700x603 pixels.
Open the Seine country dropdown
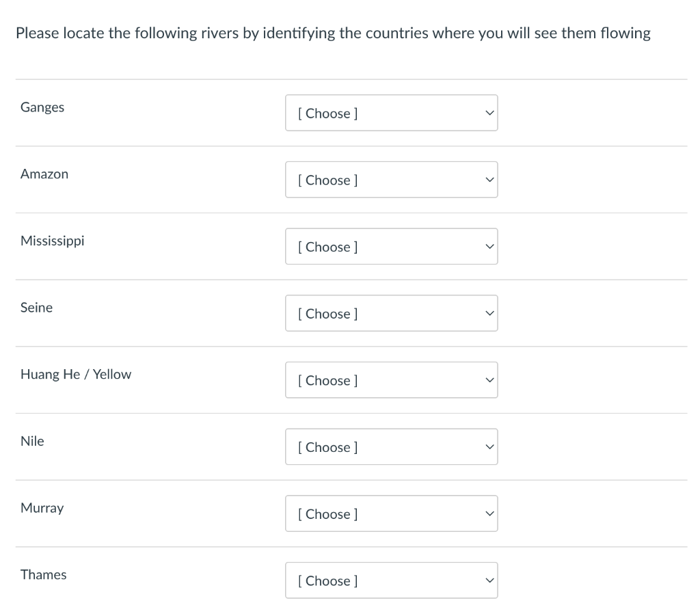click(391, 313)
